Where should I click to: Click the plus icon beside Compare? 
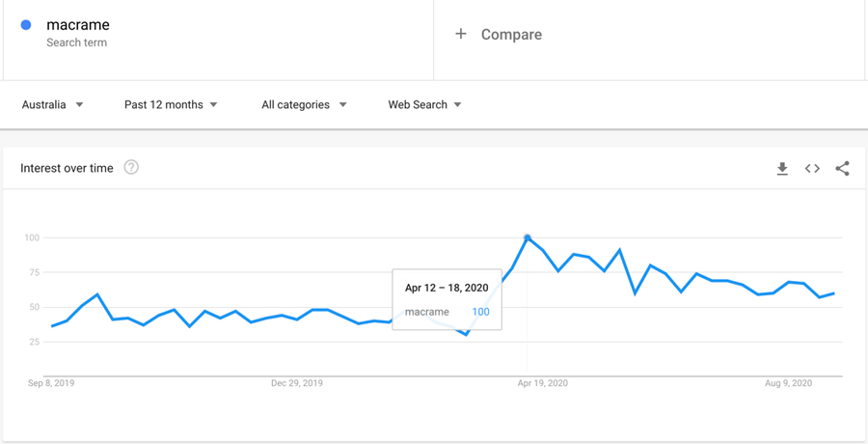[461, 34]
